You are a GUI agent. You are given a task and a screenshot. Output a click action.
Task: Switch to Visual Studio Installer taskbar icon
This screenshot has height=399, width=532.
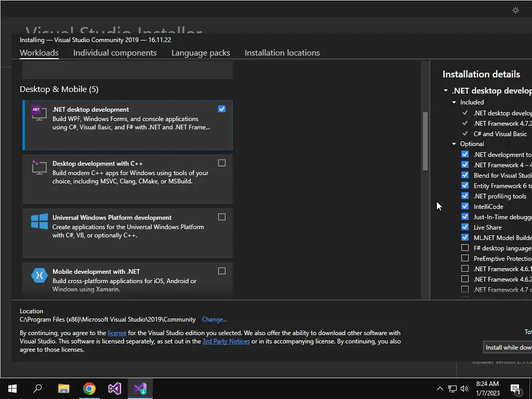pyautogui.click(x=140, y=388)
